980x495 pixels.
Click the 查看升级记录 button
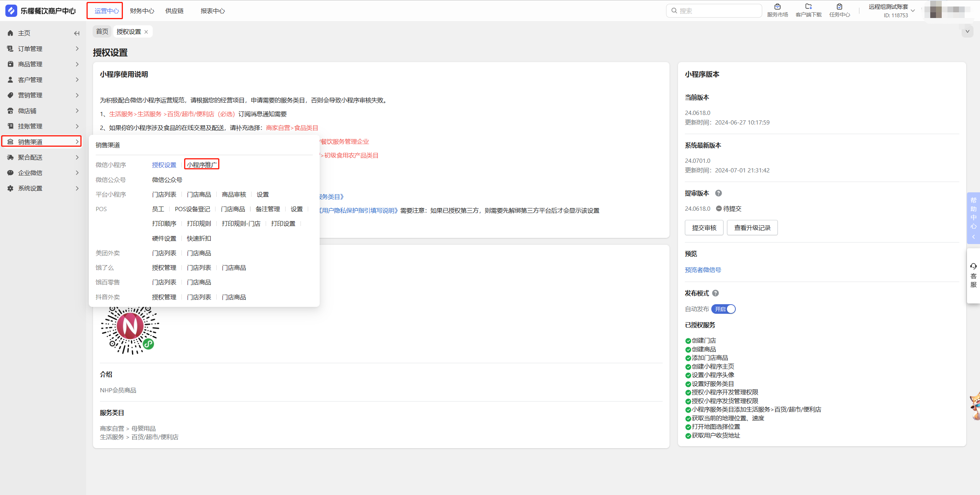(752, 228)
